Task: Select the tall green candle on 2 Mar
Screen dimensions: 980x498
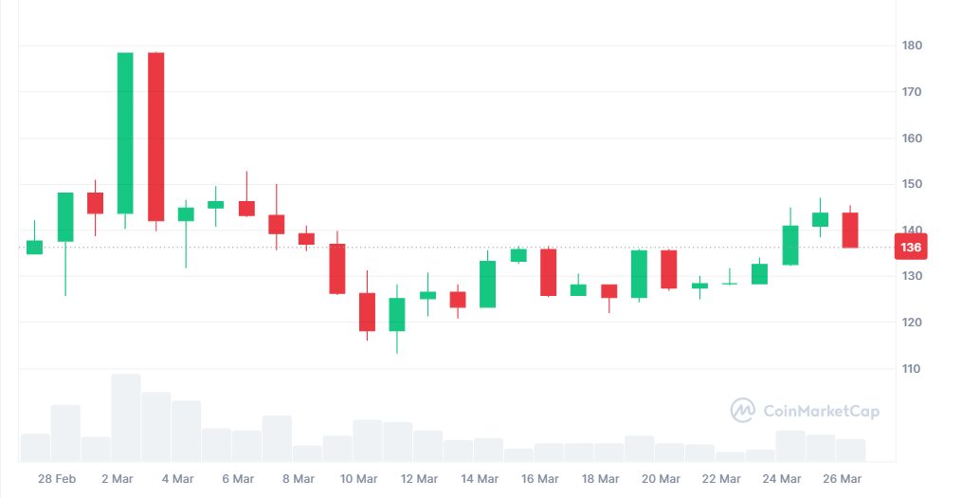Action: (x=125, y=133)
